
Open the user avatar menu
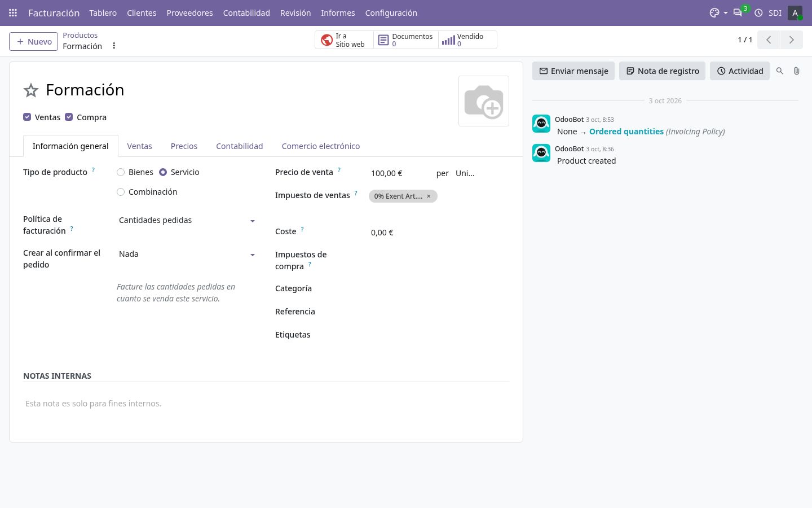point(795,12)
